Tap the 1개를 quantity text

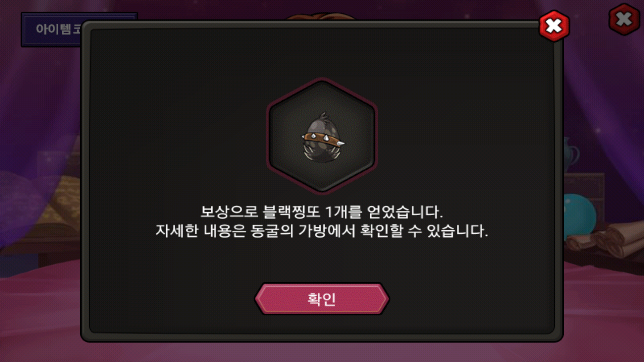pos(344,212)
